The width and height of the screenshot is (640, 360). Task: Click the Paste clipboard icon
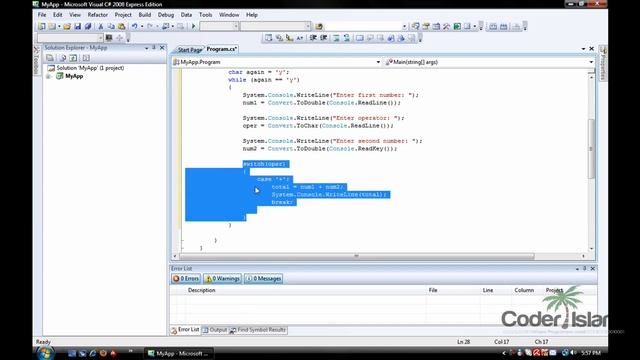coord(121,27)
